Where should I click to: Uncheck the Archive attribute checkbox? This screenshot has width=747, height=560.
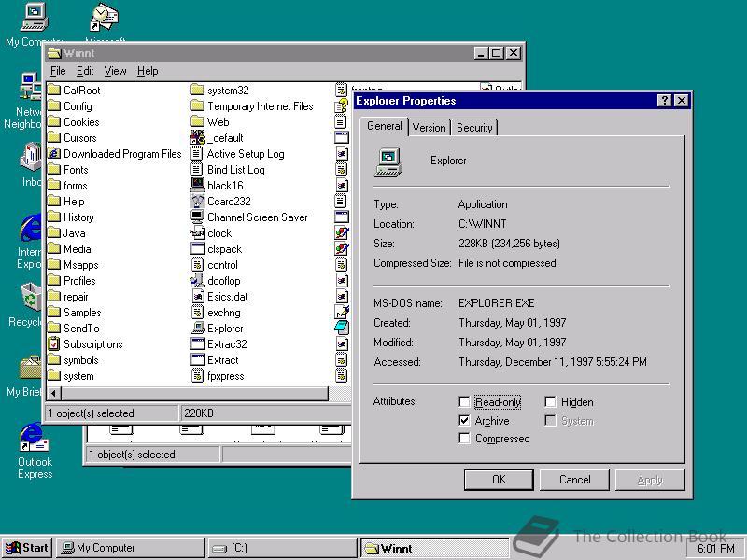coord(464,421)
